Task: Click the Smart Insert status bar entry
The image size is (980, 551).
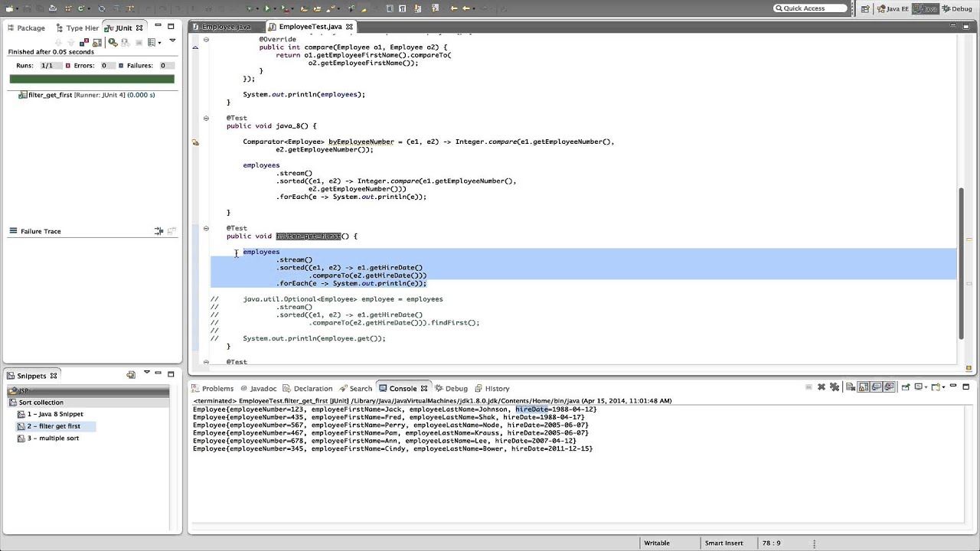Action: pos(724,543)
